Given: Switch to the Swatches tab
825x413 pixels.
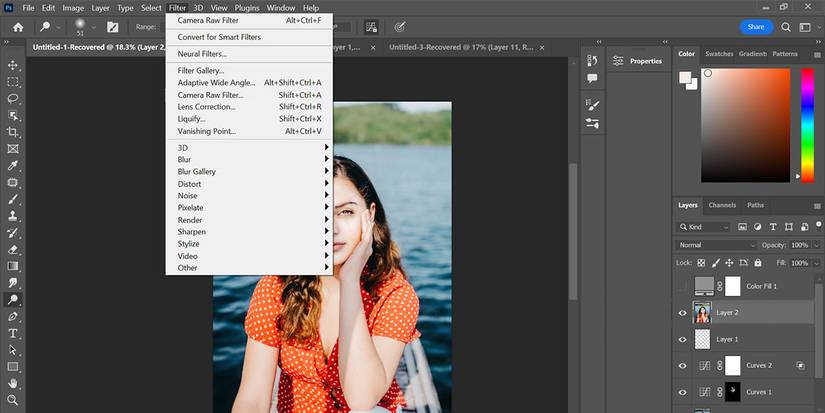Looking at the screenshot, I should coord(719,54).
